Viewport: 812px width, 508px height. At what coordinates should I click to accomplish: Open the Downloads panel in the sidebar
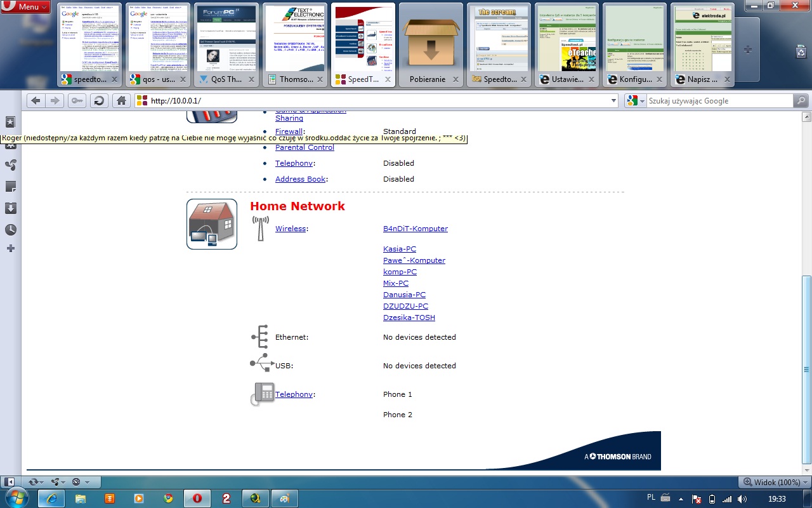pyautogui.click(x=10, y=207)
